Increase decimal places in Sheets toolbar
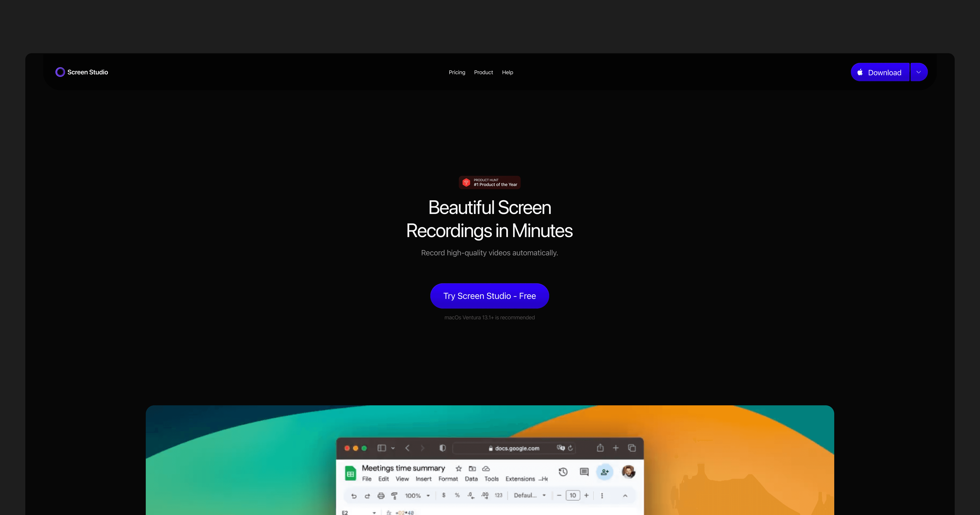Viewport: 980px width, 515px height. (x=485, y=495)
